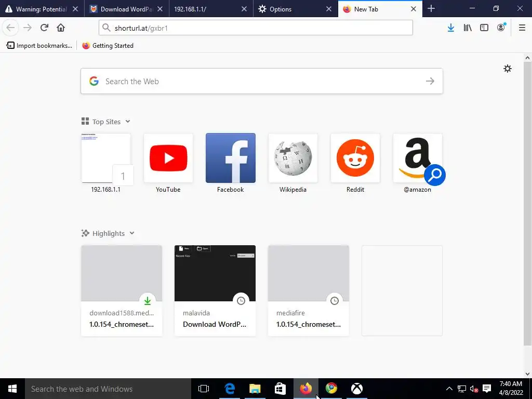Open the Action Center notifications icon

click(x=487, y=389)
